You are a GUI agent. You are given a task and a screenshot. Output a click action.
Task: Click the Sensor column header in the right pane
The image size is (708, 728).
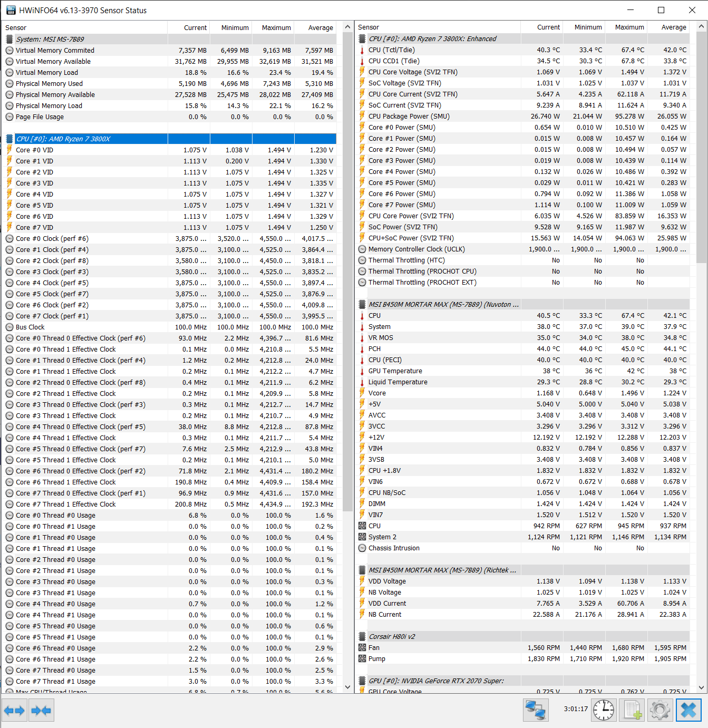pyautogui.click(x=438, y=27)
